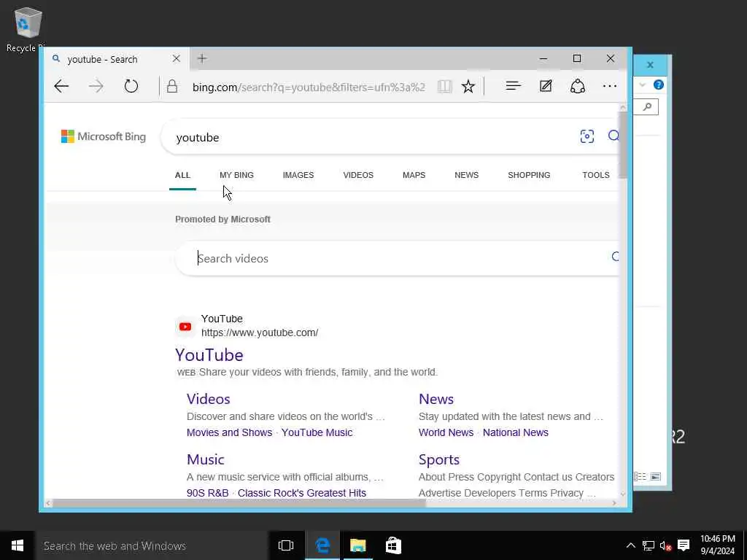Open the Store from the taskbar
The width and height of the screenshot is (747, 560).
click(x=393, y=545)
